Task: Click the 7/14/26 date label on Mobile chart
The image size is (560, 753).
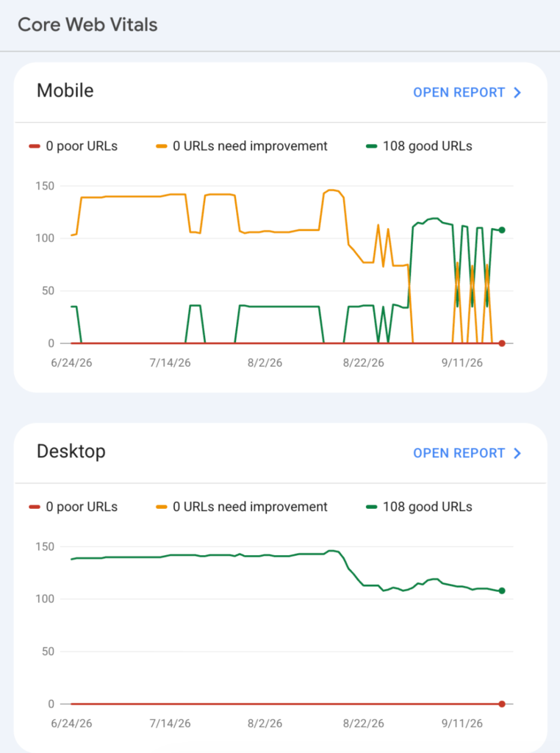Action: 170,363
